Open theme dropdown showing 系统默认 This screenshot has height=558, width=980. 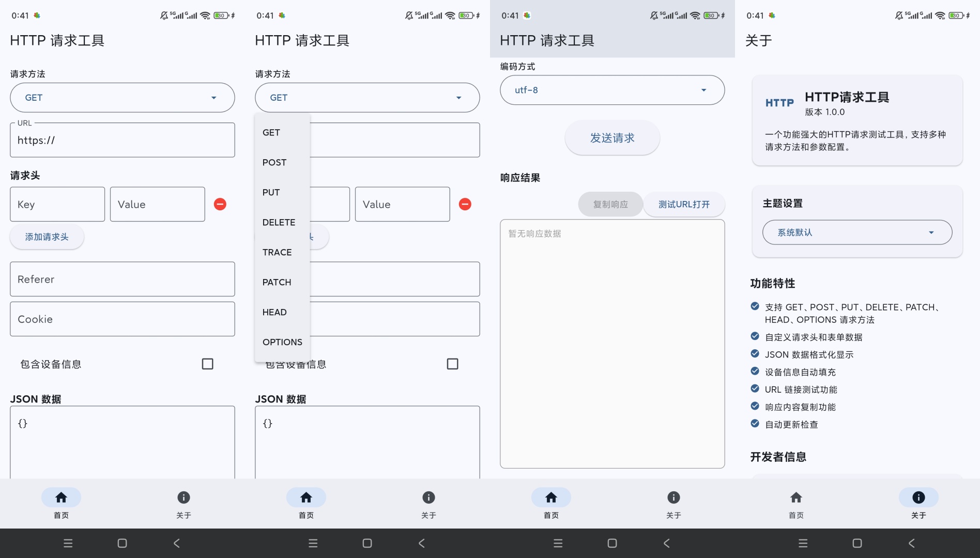[857, 233]
